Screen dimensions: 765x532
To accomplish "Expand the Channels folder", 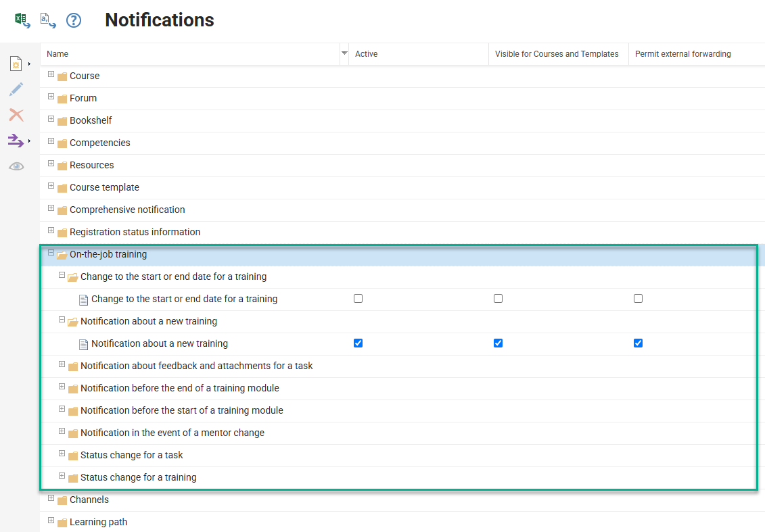I will [51, 500].
